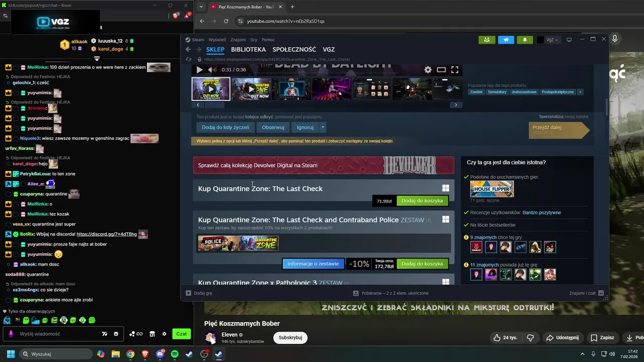
Task: Open the Steam menu
Action: click(198, 40)
